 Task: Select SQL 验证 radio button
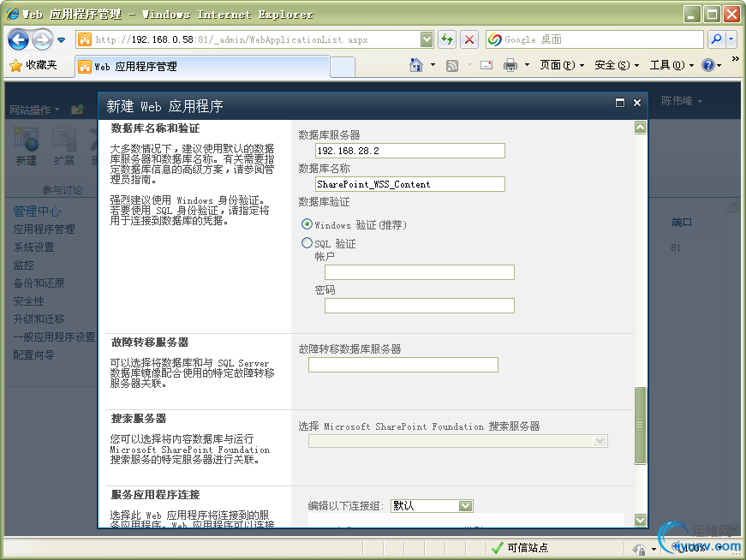307,243
